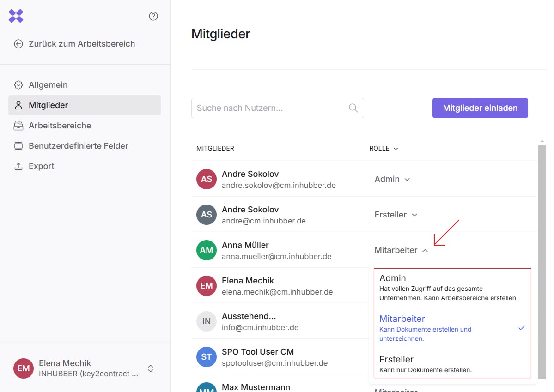The height and width of the screenshot is (392, 554).
Task: Open the Export section
Action: pyautogui.click(x=41, y=166)
